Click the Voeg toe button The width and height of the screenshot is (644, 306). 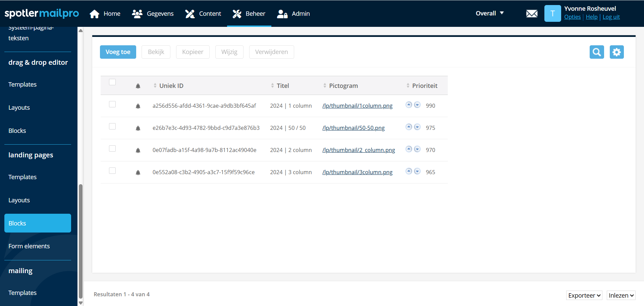(118, 52)
